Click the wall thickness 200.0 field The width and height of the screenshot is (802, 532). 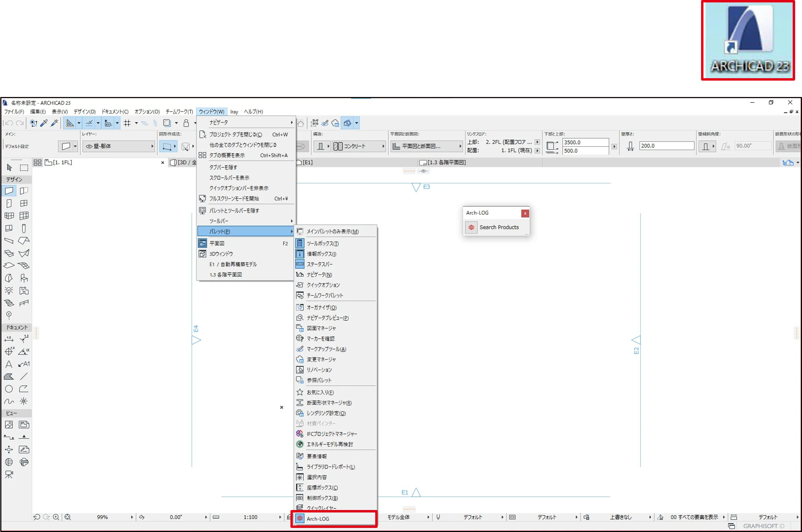pos(667,146)
